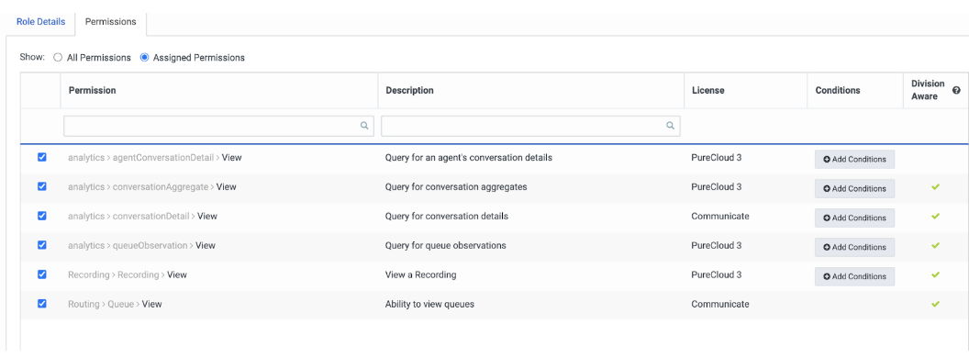Select the All Permissions radio button
Viewport: 980px width, 358px height.
(x=58, y=58)
